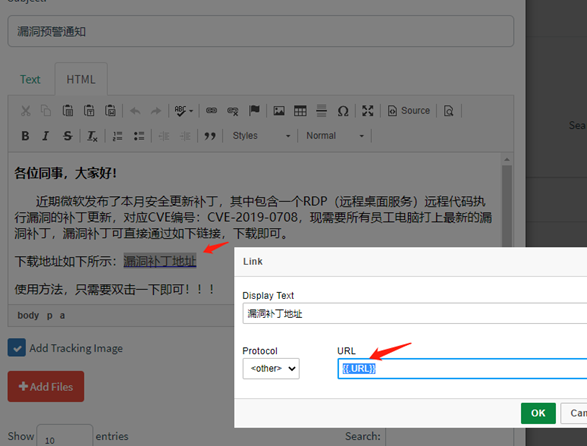The image size is (587, 446).
Task: Click Remove Format icon
Action: point(92,136)
